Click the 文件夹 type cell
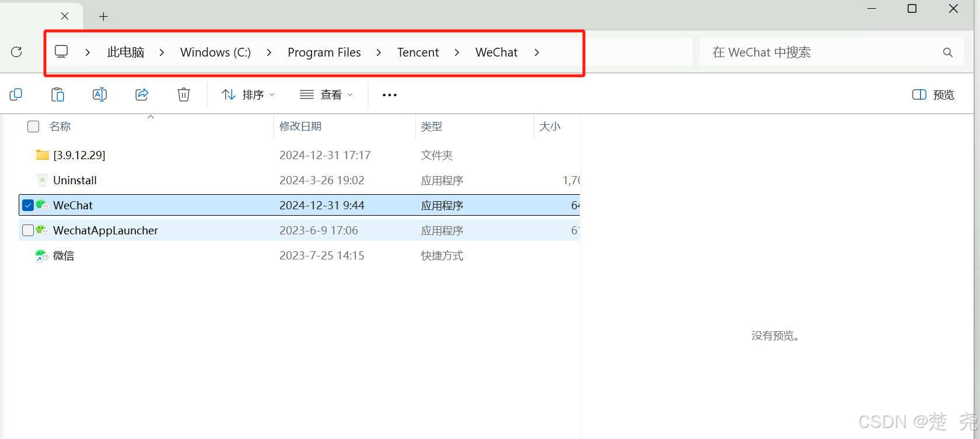This screenshot has height=439, width=980. 437,155
